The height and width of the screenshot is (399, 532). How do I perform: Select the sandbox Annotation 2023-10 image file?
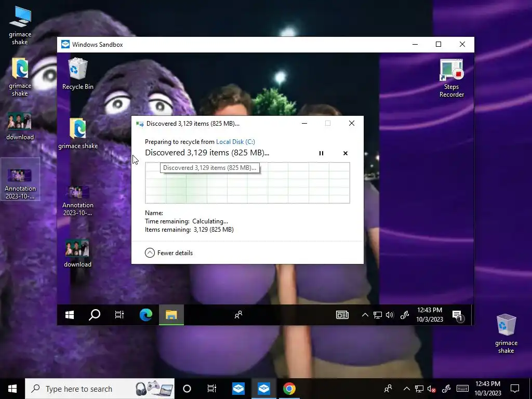[x=78, y=201]
